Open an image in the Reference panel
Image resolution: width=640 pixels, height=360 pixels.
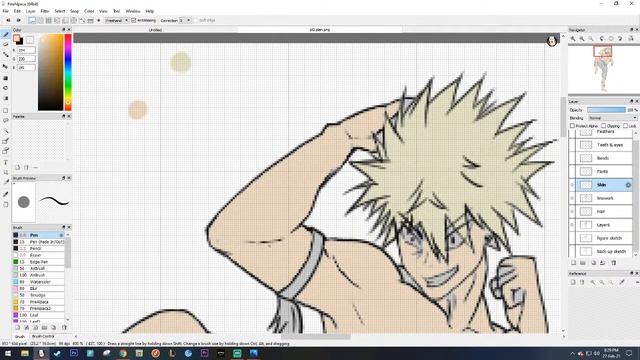point(573,282)
